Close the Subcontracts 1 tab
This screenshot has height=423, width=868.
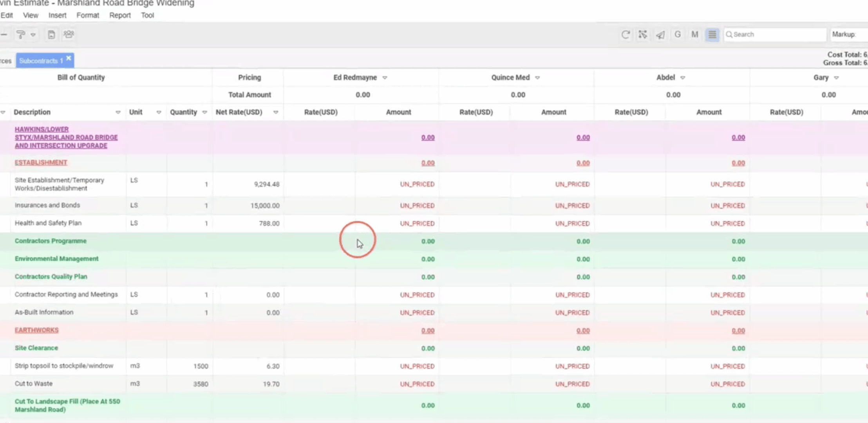69,58
